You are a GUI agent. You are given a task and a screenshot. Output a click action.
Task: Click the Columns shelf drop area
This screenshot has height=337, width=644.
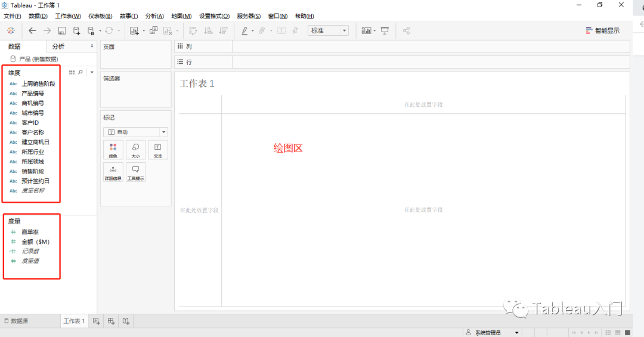[431, 47]
